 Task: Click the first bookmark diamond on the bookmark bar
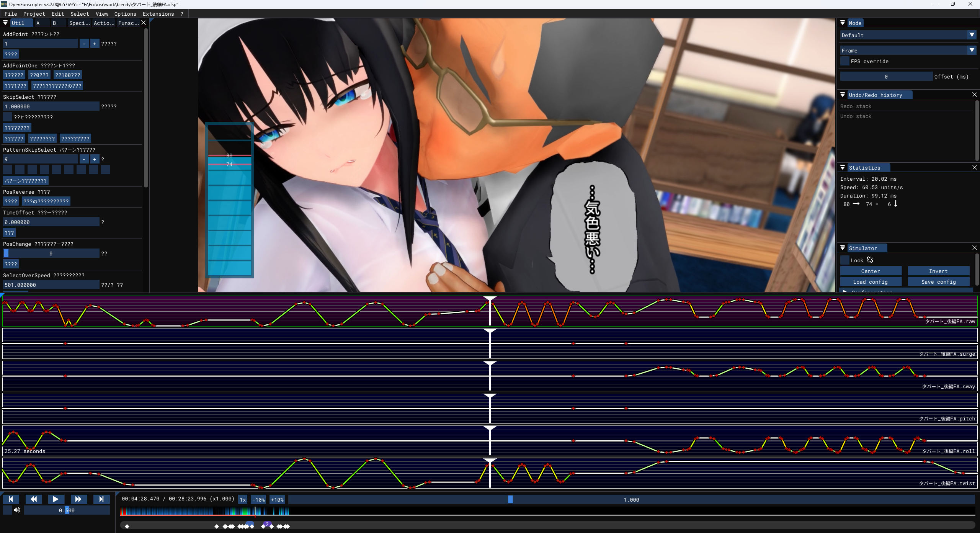(x=127, y=526)
